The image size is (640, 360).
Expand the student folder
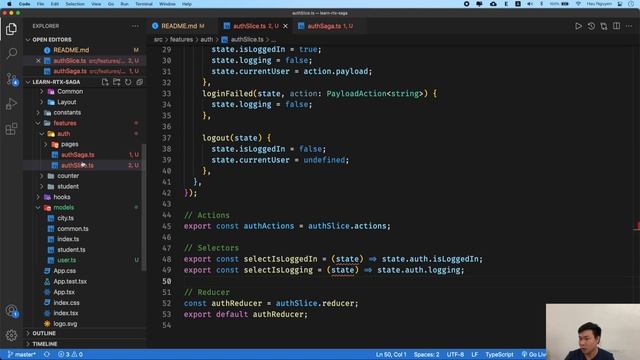(41, 187)
